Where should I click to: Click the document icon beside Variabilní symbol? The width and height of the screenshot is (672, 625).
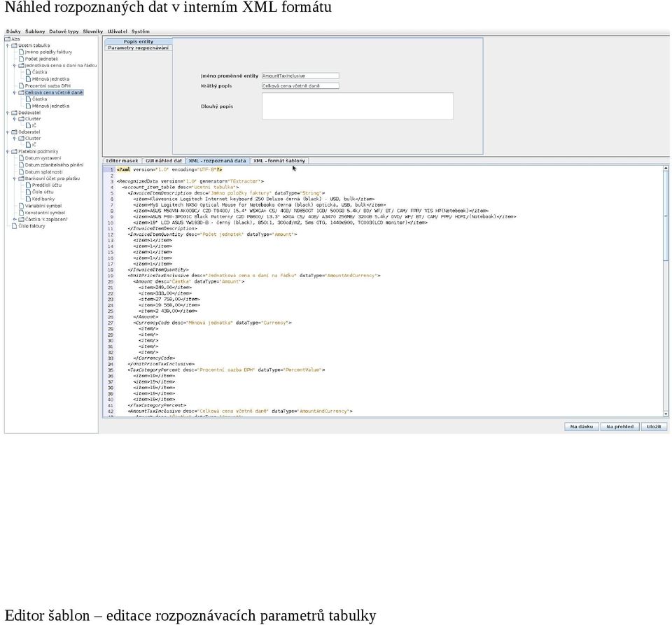pyautogui.click(x=22, y=206)
